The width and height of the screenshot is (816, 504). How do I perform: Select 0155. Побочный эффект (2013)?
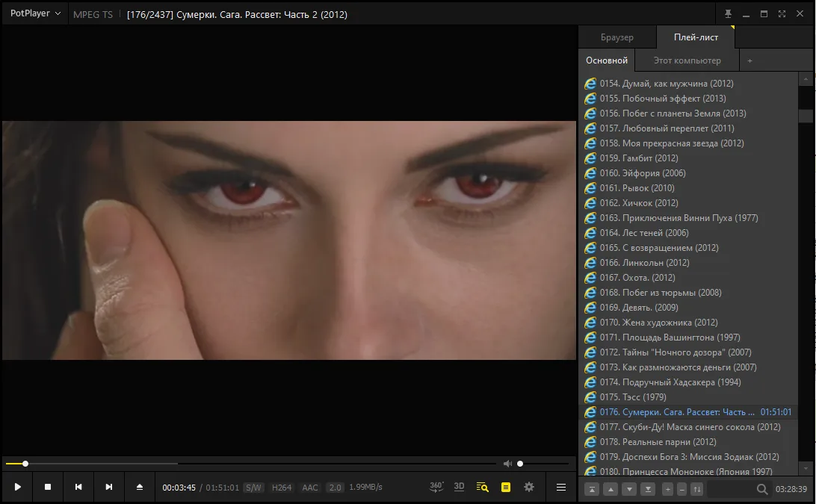coord(687,99)
